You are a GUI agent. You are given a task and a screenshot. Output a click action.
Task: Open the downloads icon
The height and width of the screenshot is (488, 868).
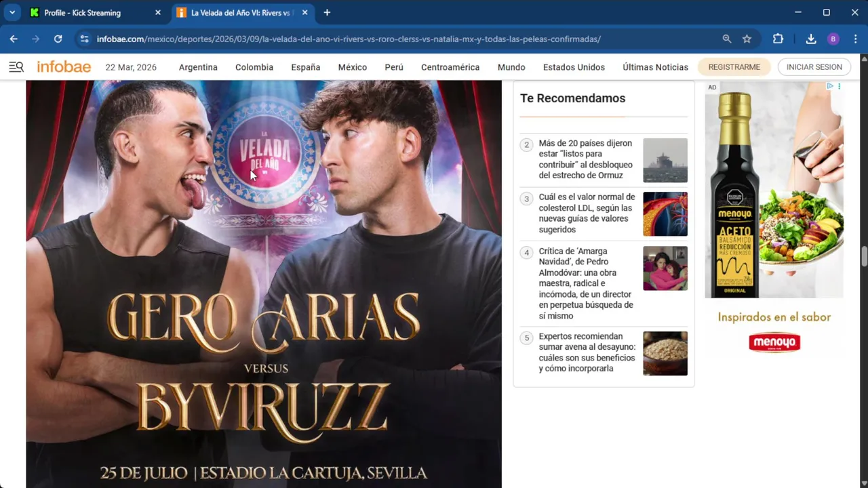[810, 39]
